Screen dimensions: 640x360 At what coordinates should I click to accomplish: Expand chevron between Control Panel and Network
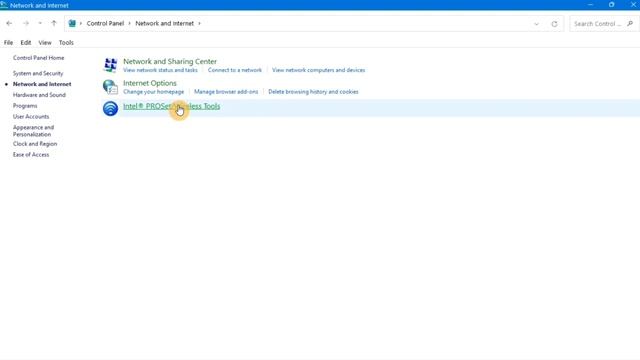pos(130,23)
